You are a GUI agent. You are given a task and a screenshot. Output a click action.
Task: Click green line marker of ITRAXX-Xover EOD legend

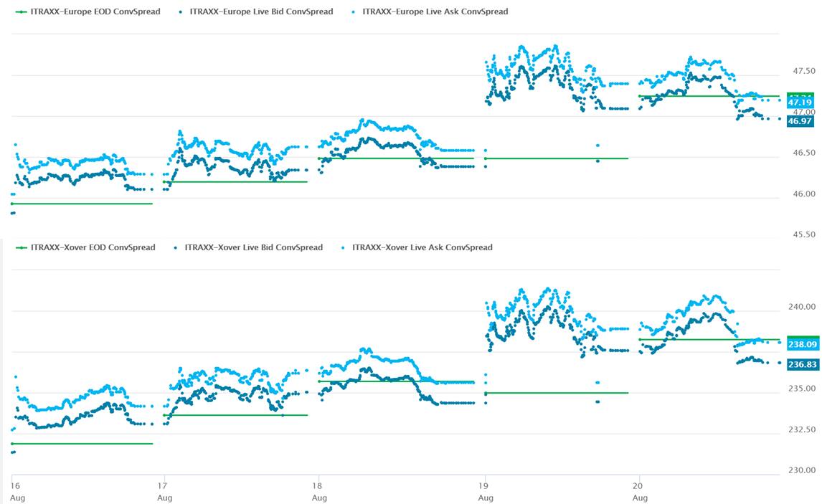click(21, 247)
